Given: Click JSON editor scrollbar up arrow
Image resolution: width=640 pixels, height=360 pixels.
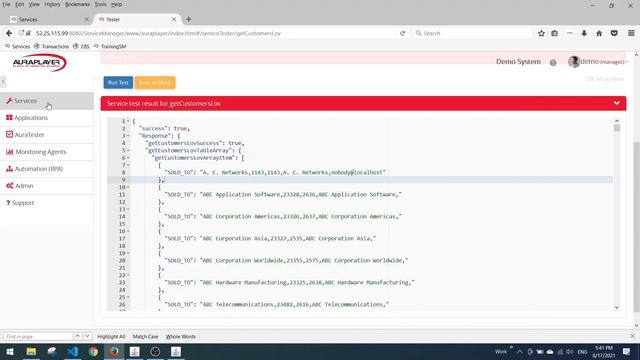Looking at the screenshot, I should (617, 121).
